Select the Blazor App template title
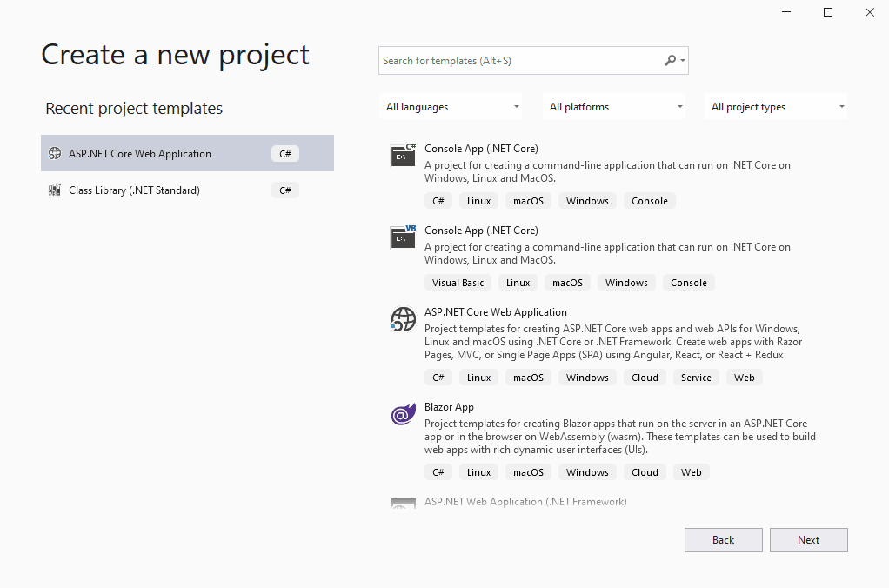 point(449,406)
